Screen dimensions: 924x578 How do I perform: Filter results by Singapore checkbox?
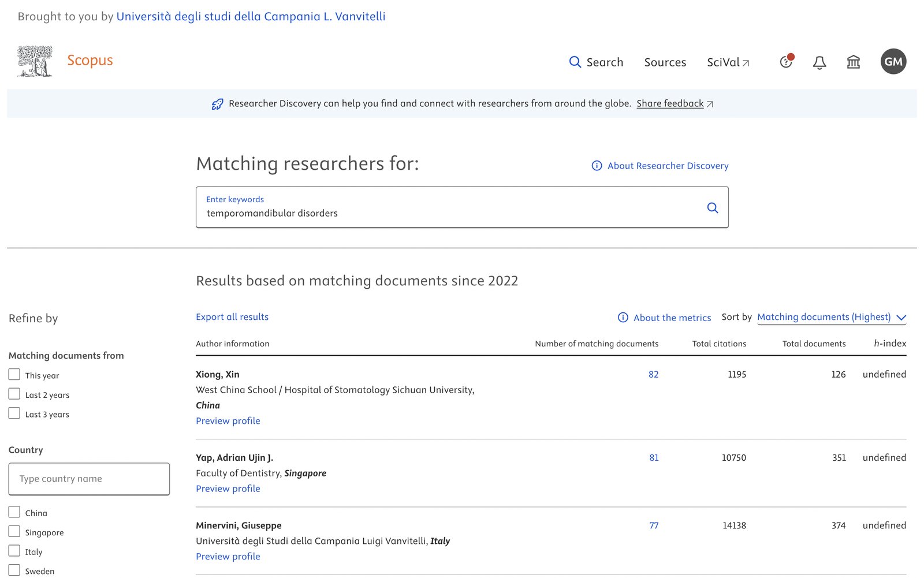14,531
